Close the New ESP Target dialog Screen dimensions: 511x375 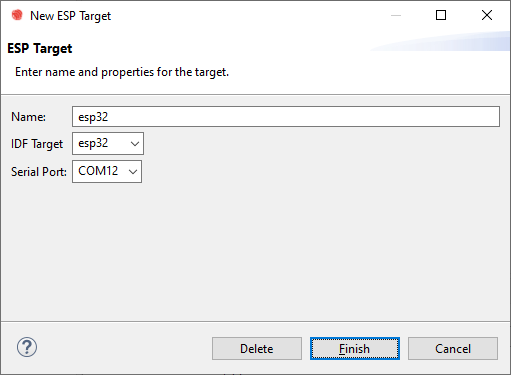pos(487,15)
